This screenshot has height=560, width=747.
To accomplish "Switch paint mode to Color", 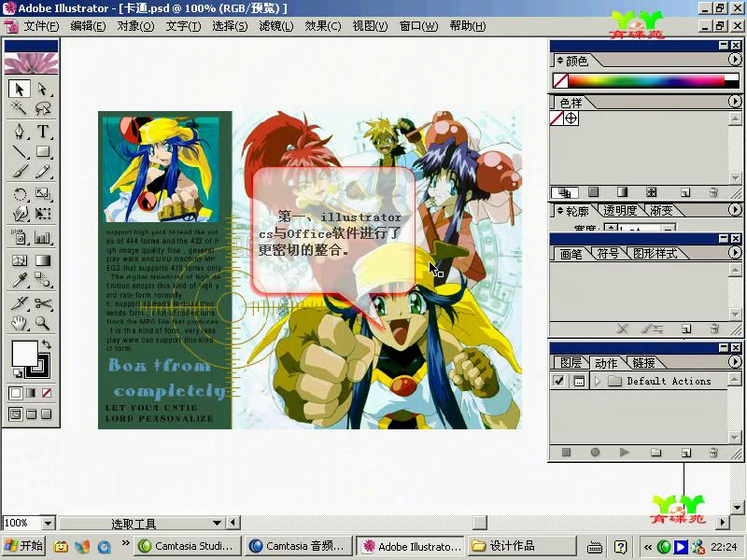I will pyautogui.click(x=15, y=393).
